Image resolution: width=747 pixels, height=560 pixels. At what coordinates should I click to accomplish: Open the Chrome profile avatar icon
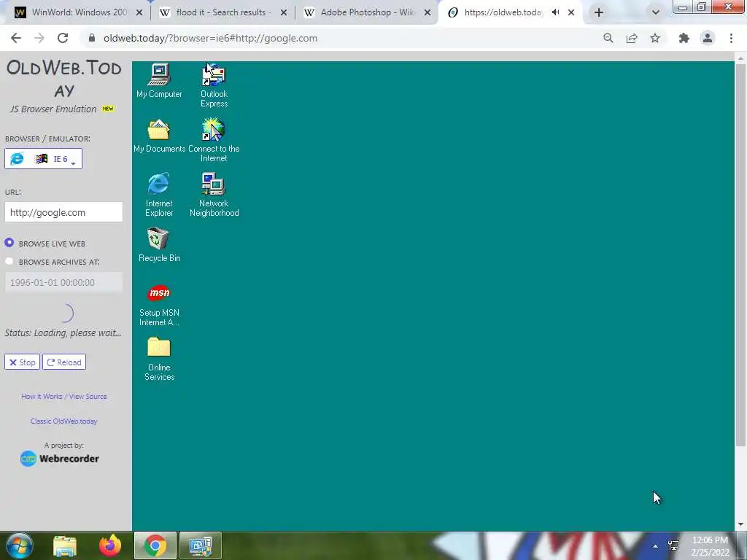click(x=708, y=38)
